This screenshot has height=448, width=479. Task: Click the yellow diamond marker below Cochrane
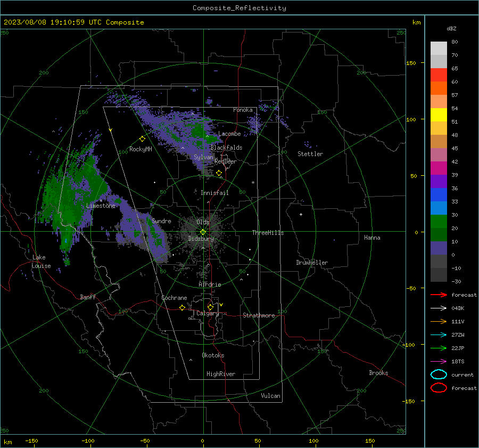coord(182,307)
